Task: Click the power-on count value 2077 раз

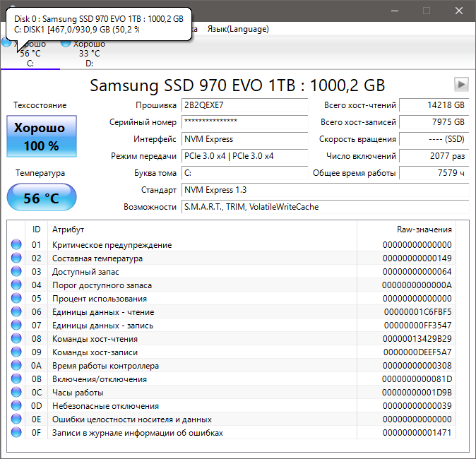Action: click(434, 156)
